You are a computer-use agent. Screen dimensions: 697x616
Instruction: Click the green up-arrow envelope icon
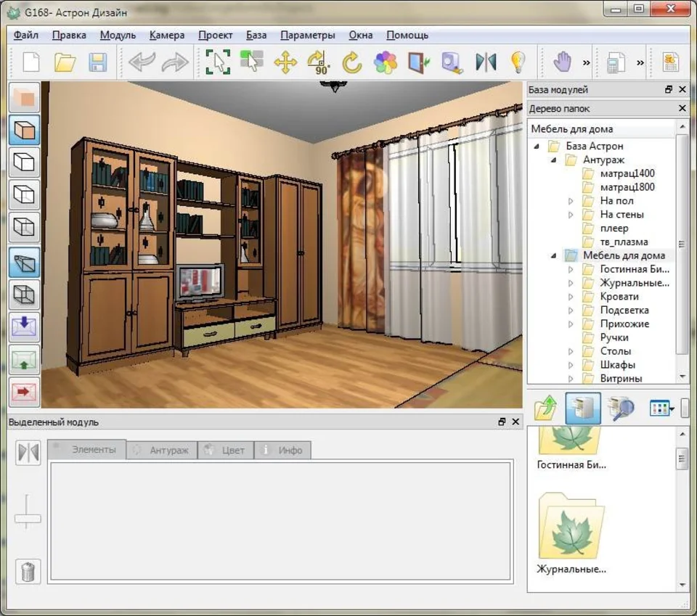[25, 359]
